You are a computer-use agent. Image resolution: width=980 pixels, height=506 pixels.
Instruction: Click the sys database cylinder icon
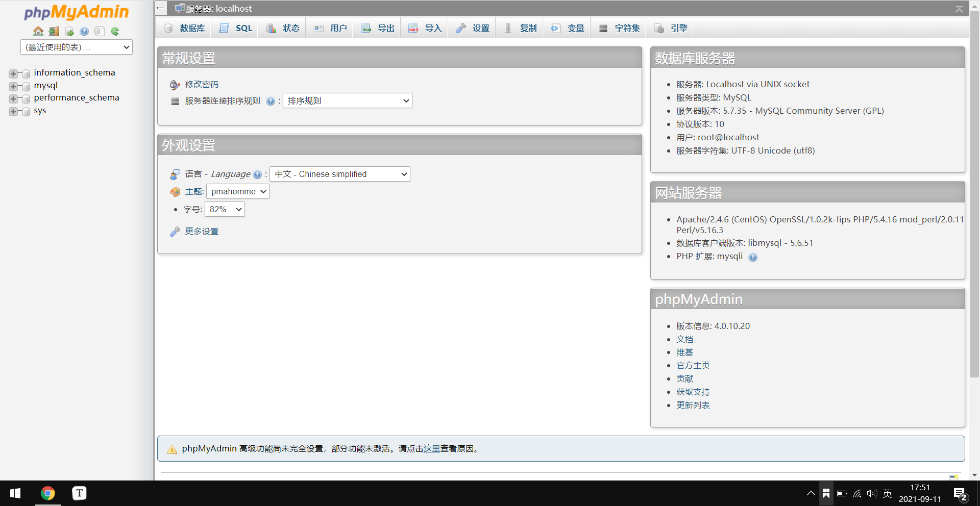[26, 111]
